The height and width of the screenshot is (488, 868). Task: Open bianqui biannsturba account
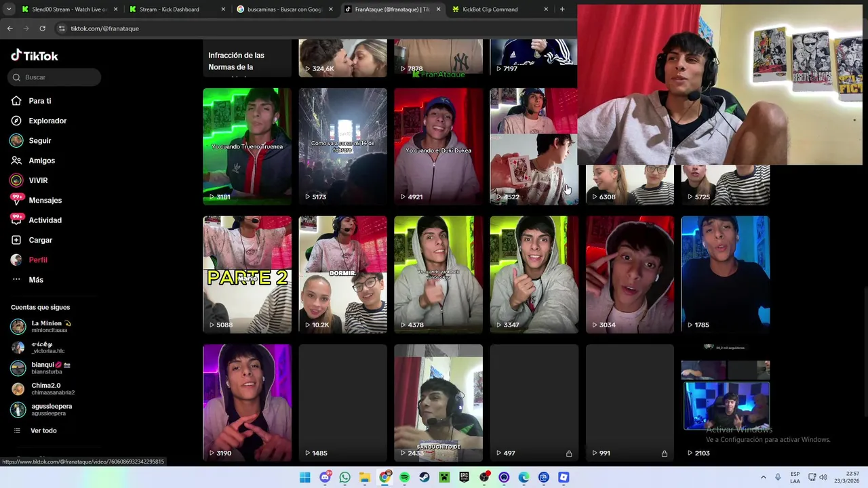(42, 368)
